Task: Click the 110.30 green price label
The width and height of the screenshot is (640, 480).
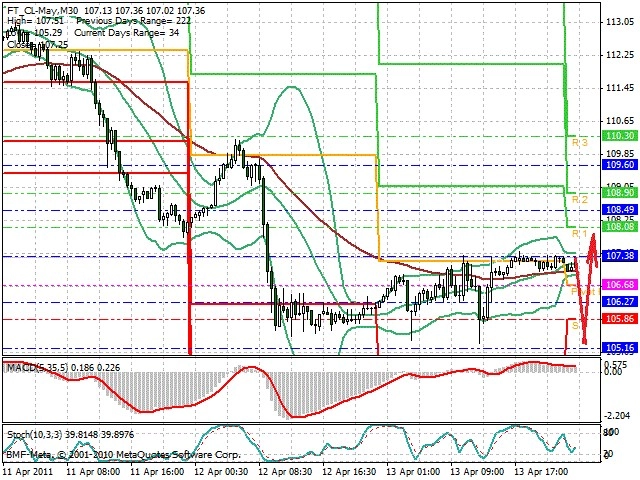Action: 620,136
